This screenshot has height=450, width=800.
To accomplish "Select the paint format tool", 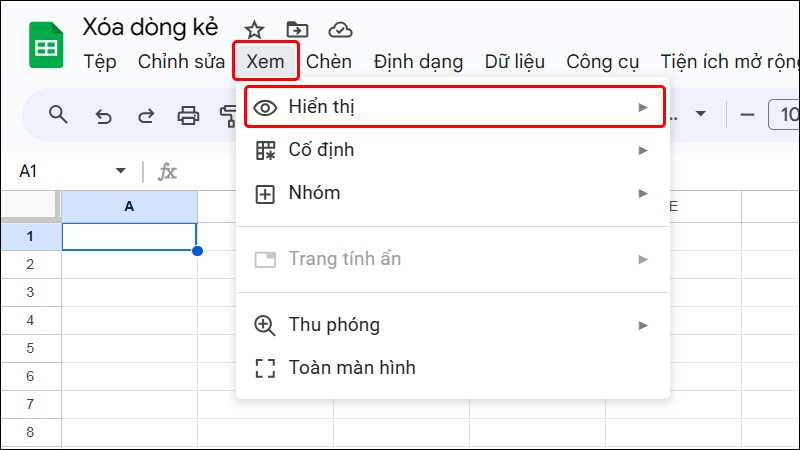I will pos(228,116).
